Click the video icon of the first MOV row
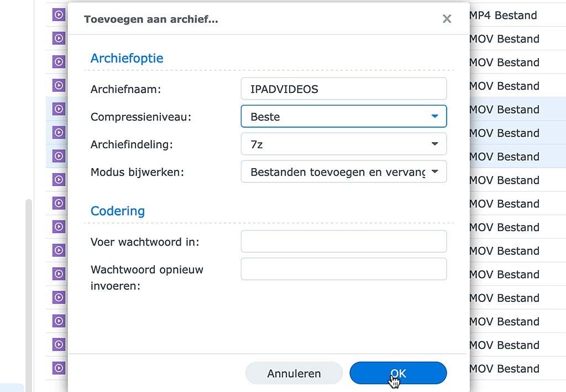Viewport: 566px width, 392px height. pos(59,39)
